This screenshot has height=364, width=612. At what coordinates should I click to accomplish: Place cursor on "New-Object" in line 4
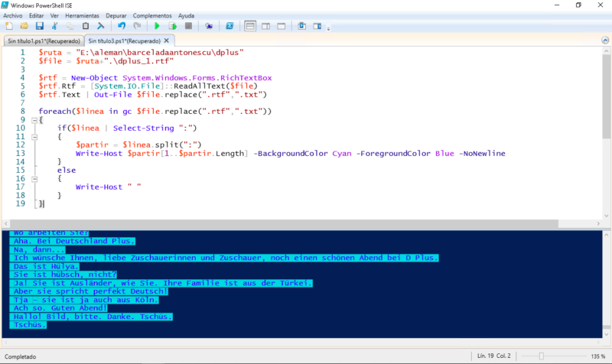click(94, 78)
